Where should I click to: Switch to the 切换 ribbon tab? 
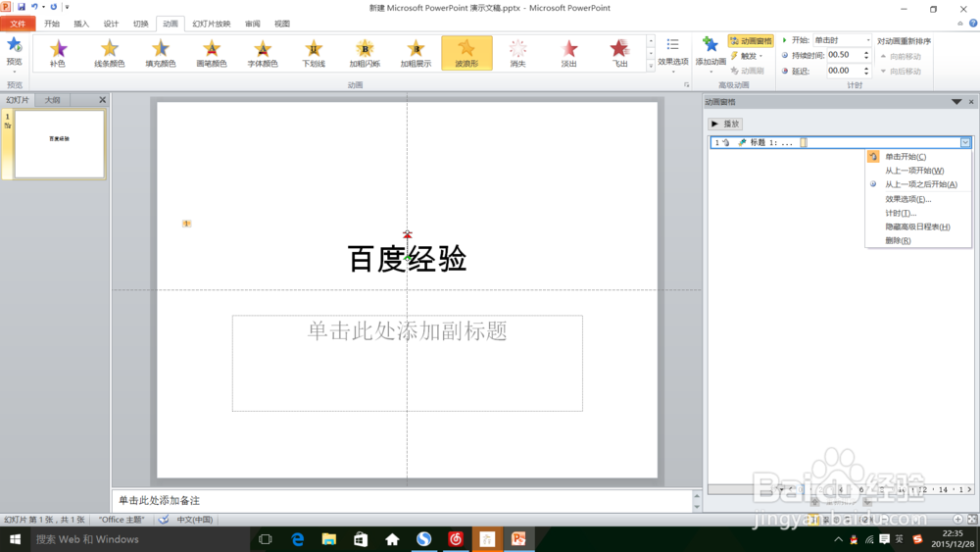(140, 24)
